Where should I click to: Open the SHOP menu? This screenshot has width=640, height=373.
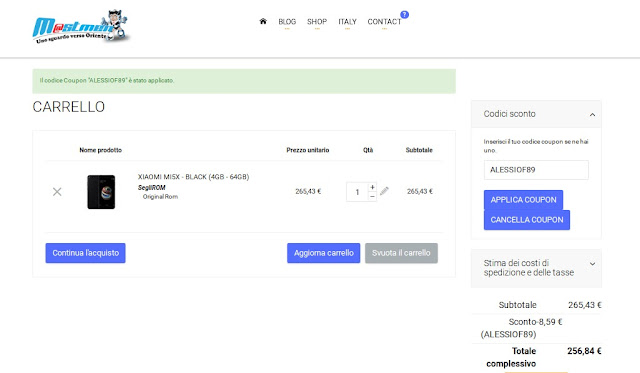coord(317,22)
